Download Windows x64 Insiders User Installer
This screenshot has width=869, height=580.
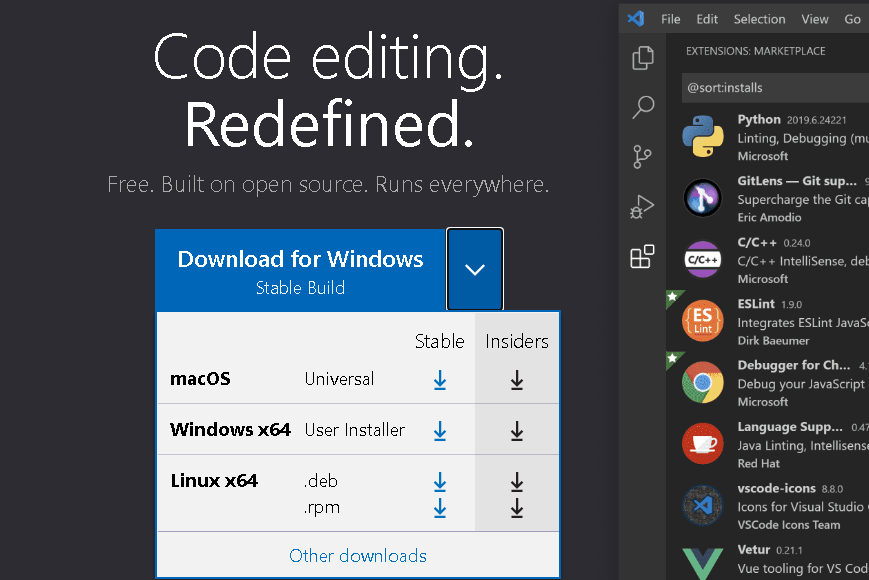pos(517,430)
